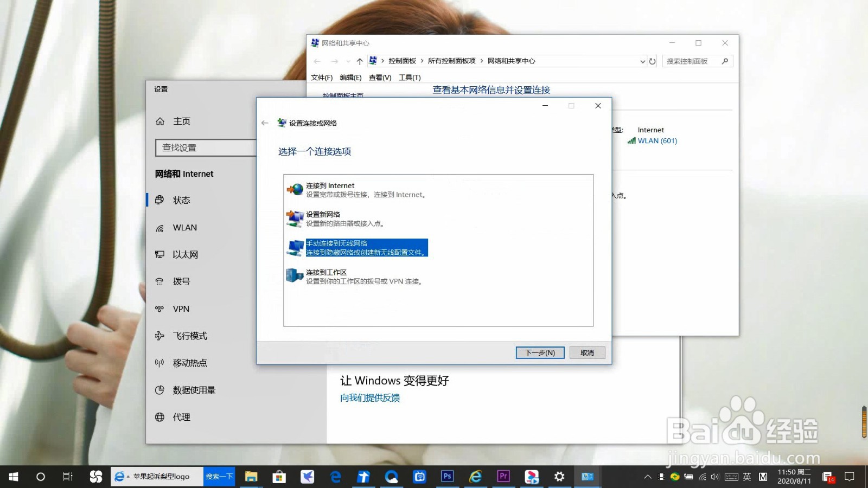The image size is (868, 488).
Task: Switch input language 英 indicator
Action: (747, 477)
